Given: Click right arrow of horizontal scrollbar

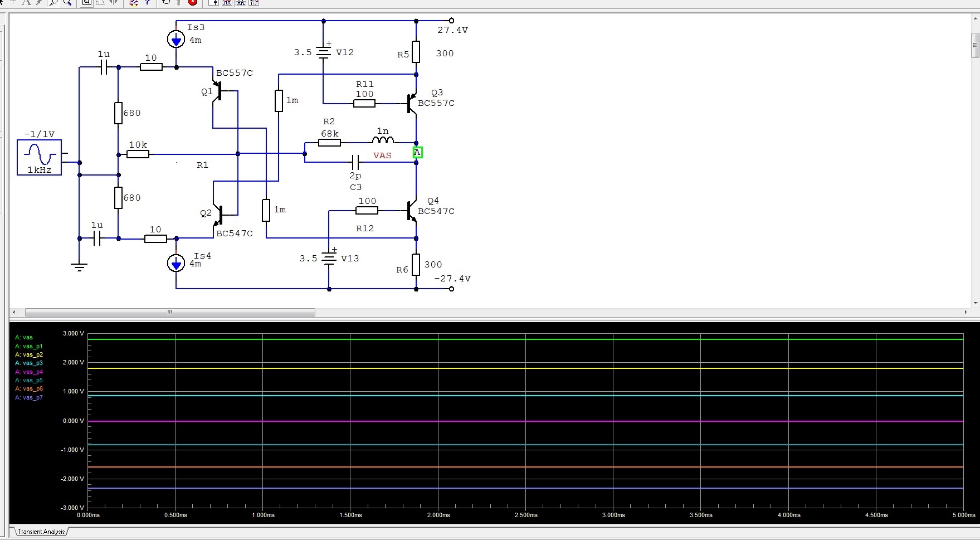Looking at the screenshot, I should [x=966, y=312].
